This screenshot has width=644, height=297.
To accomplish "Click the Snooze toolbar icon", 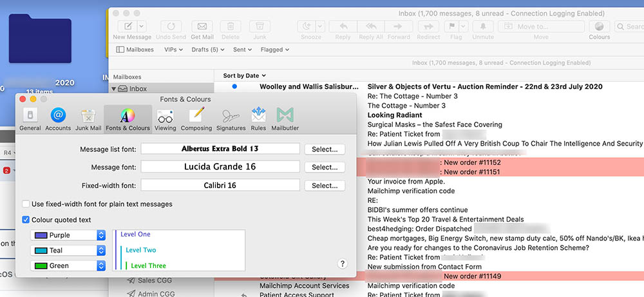I will [306, 26].
